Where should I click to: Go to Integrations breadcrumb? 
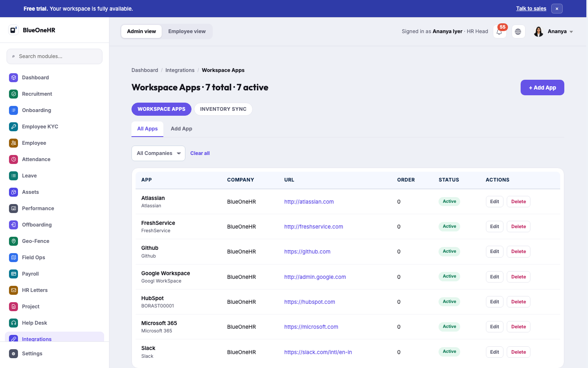tap(180, 70)
